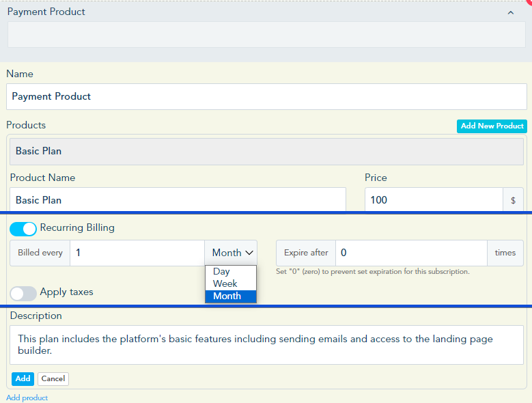Screen dimensions: 532x403
Task: Disable the Recurring Billing toggle
Action: [23, 229]
